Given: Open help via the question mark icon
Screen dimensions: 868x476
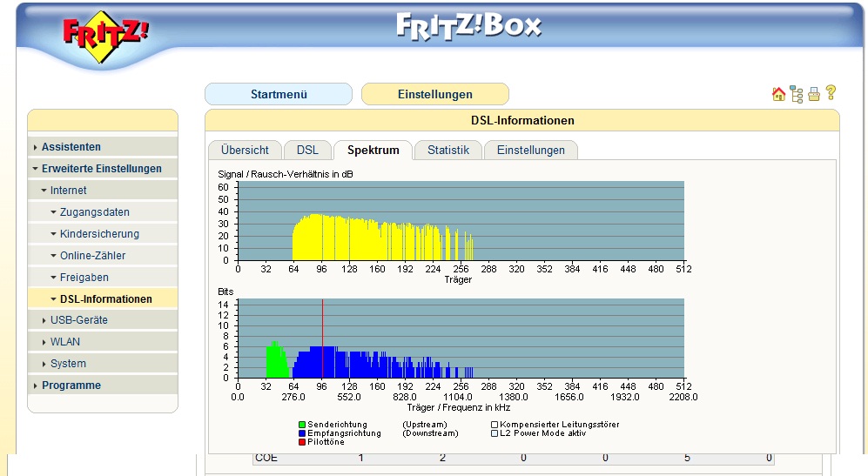Looking at the screenshot, I should tap(831, 92).
